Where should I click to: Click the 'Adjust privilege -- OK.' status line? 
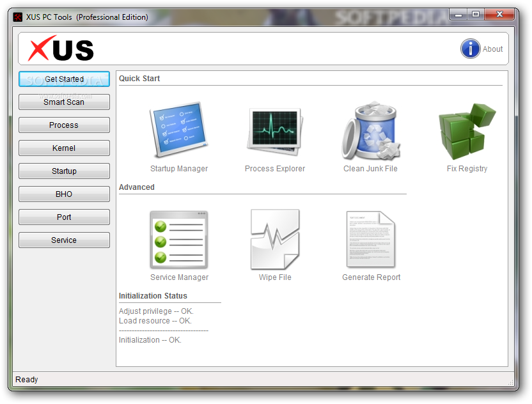point(156,311)
